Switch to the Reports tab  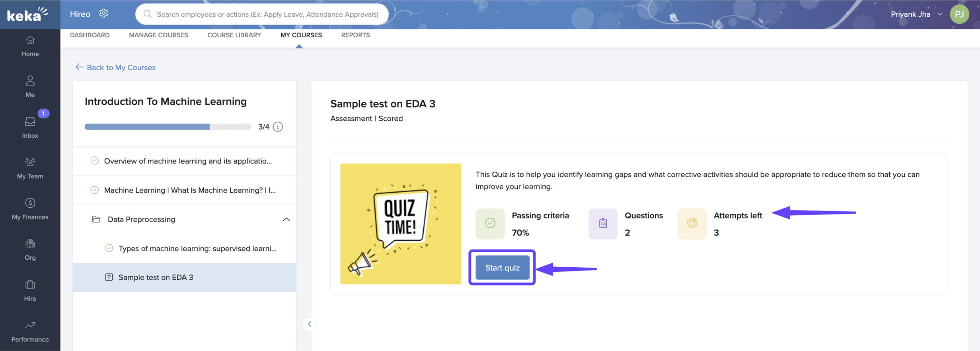[x=355, y=35]
